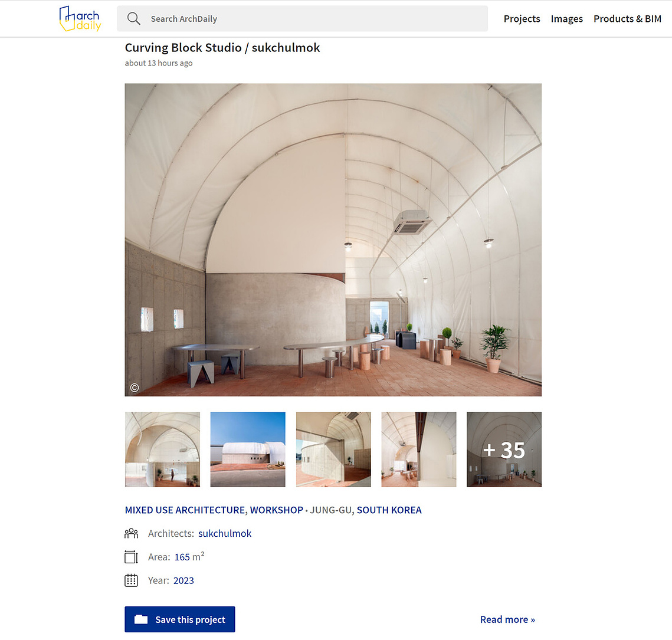672x640 pixels.
Task: Click the year calendar icon
Action: pos(131,580)
